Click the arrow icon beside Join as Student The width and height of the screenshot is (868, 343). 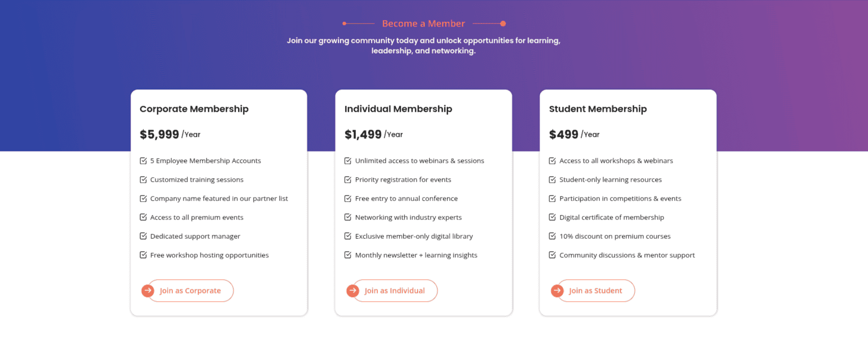coord(557,290)
